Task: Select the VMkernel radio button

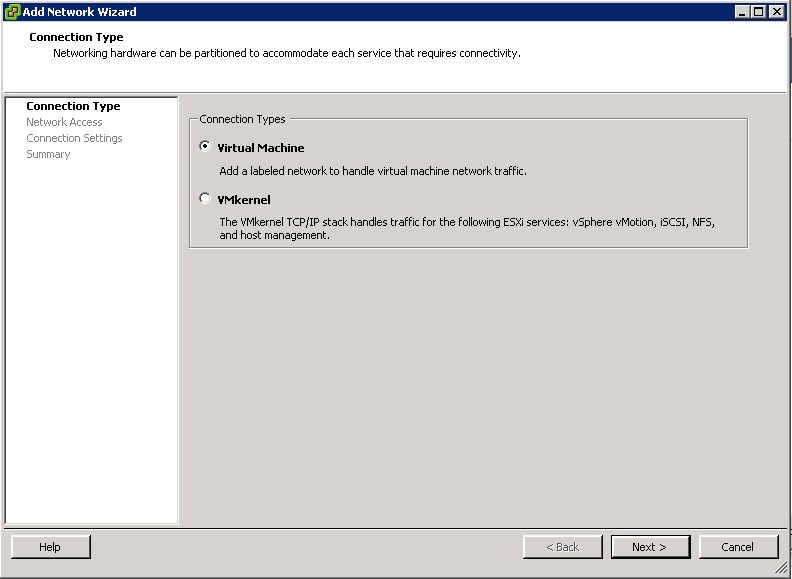Action: (x=206, y=198)
